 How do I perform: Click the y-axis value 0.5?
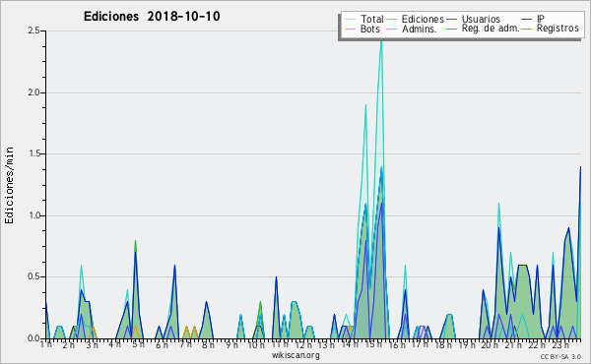click(33, 277)
